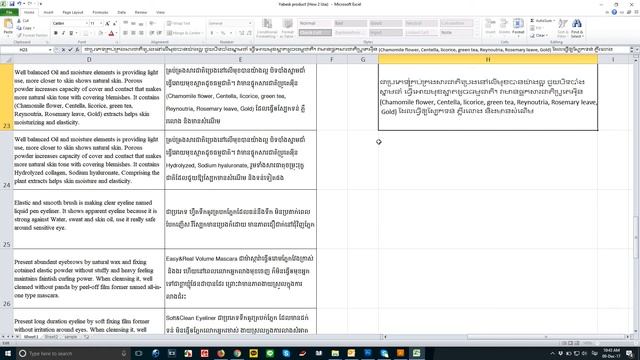Open the Sheet1 worksheet tab

point(31,337)
